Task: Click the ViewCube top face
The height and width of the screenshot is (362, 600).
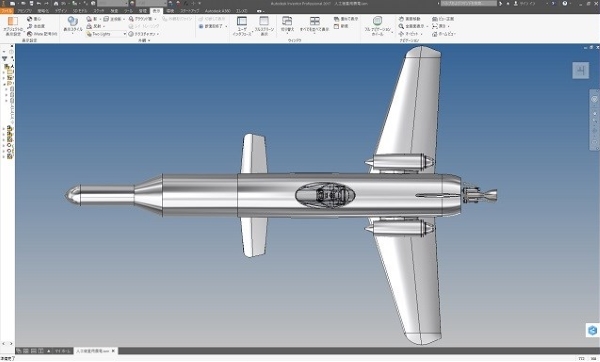Action: pos(580,70)
